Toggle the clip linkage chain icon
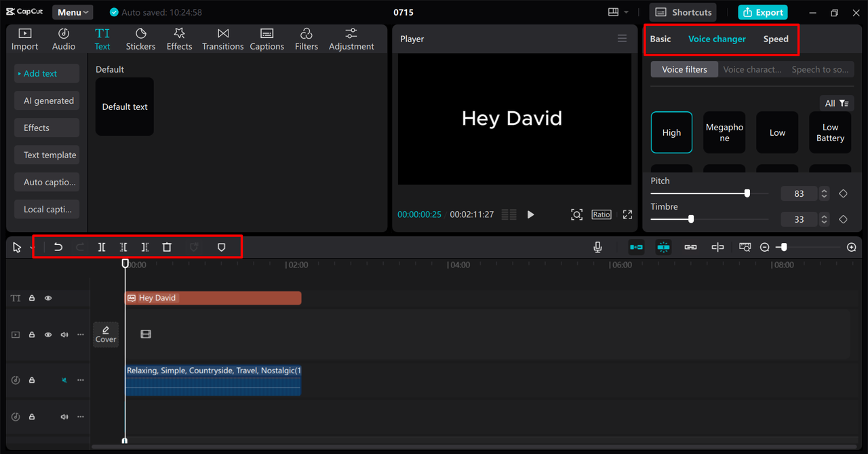Image resolution: width=868 pixels, height=454 pixels. pyautogui.click(x=690, y=248)
